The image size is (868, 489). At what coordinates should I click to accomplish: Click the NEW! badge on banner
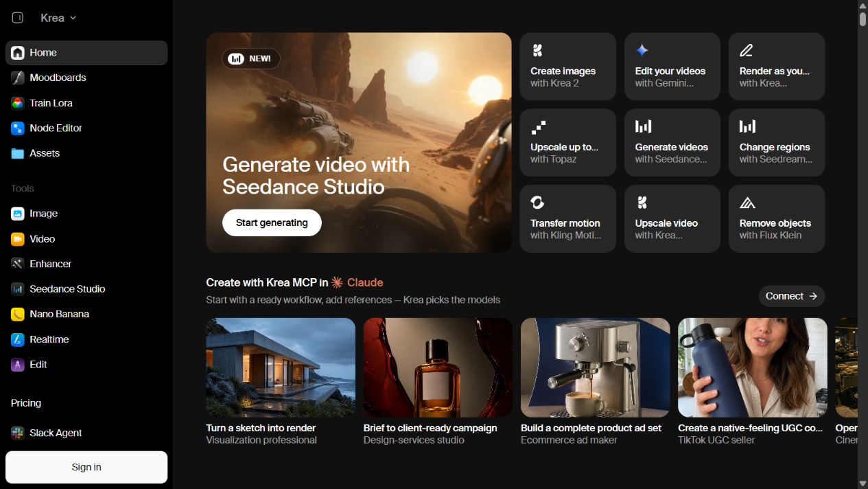(250, 59)
